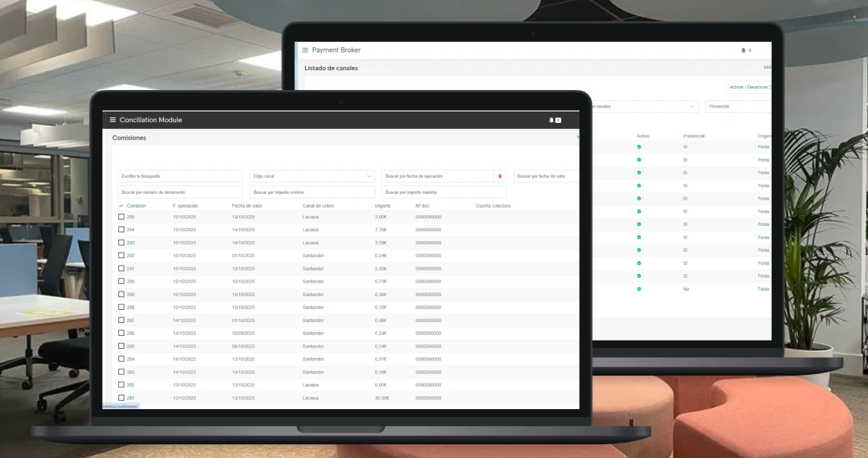Click the first 'Fenix' origin link
This screenshot has width=868, height=458.
(763, 147)
